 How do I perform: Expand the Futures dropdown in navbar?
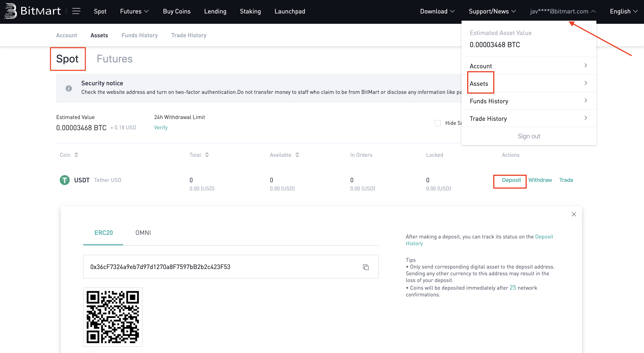(134, 11)
